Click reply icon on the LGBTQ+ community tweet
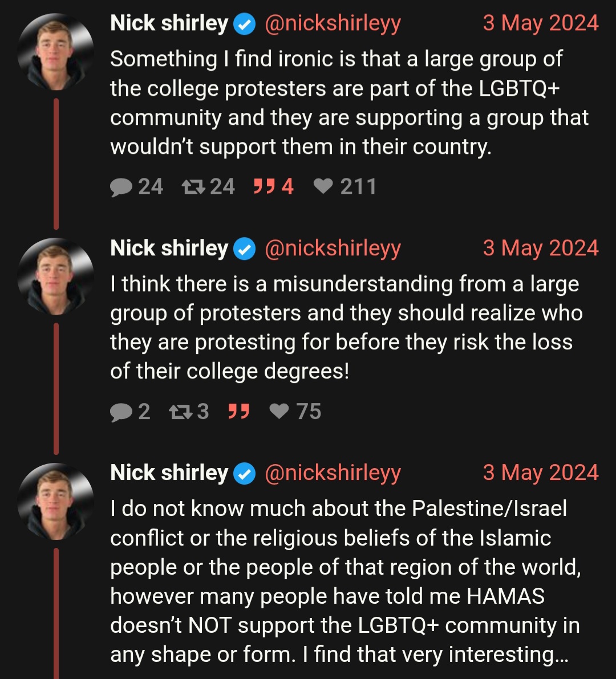 [121, 187]
